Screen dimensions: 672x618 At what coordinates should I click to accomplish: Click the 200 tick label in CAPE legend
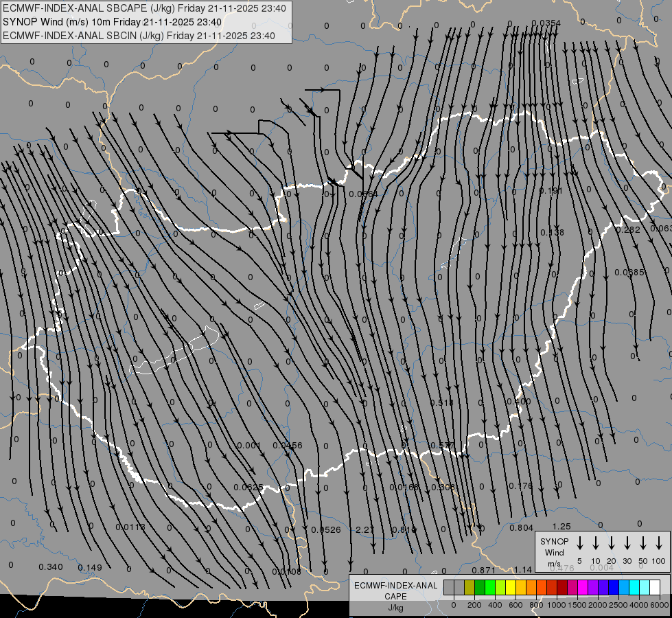pos(474,605)
